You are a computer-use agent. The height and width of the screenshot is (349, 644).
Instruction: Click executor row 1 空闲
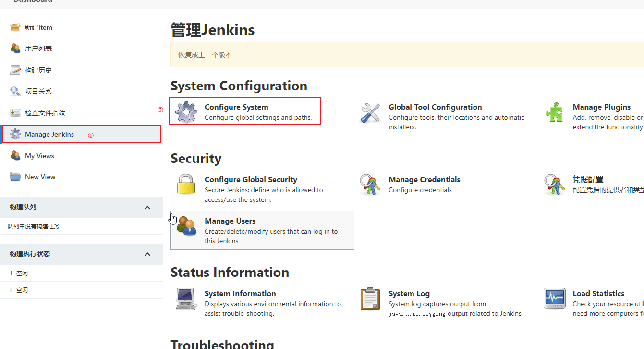(81, 273)
